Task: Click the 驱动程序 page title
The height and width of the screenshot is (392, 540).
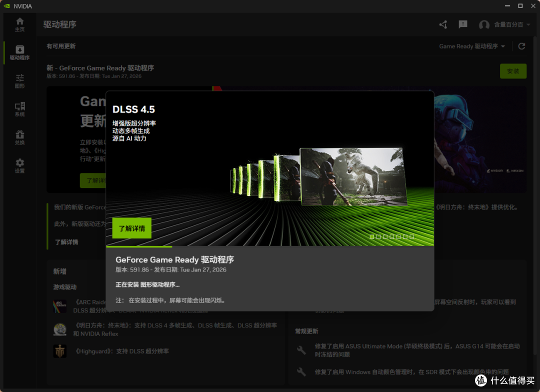Action: click(x=59, y=24)
